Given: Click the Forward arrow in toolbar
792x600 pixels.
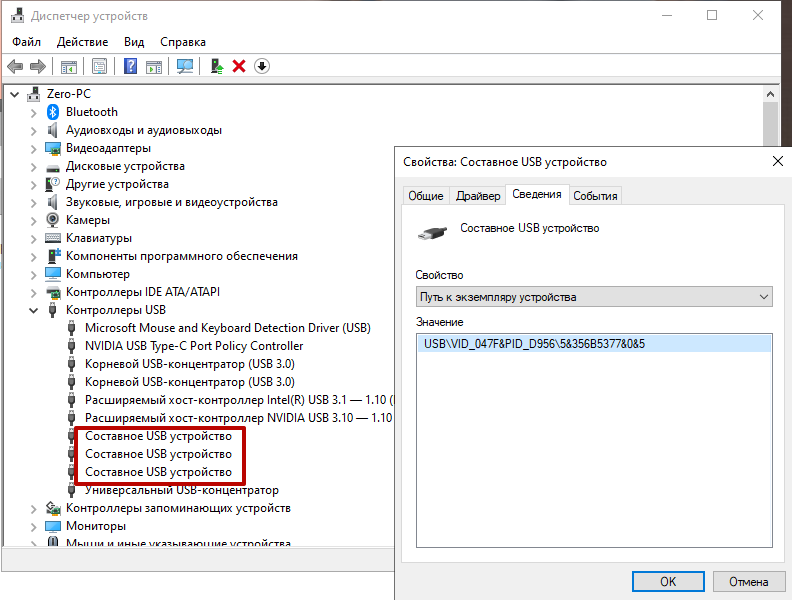Looking at the screenshot, I should 38,66.
